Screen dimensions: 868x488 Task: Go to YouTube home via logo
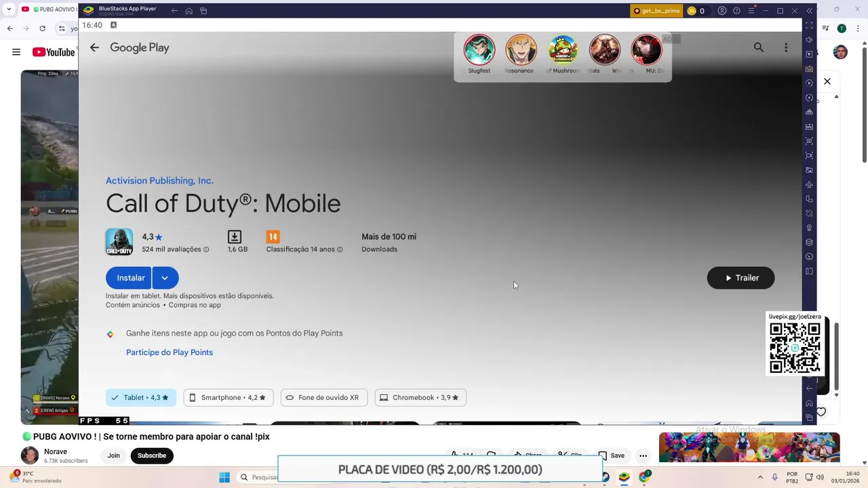pos(54,52)
